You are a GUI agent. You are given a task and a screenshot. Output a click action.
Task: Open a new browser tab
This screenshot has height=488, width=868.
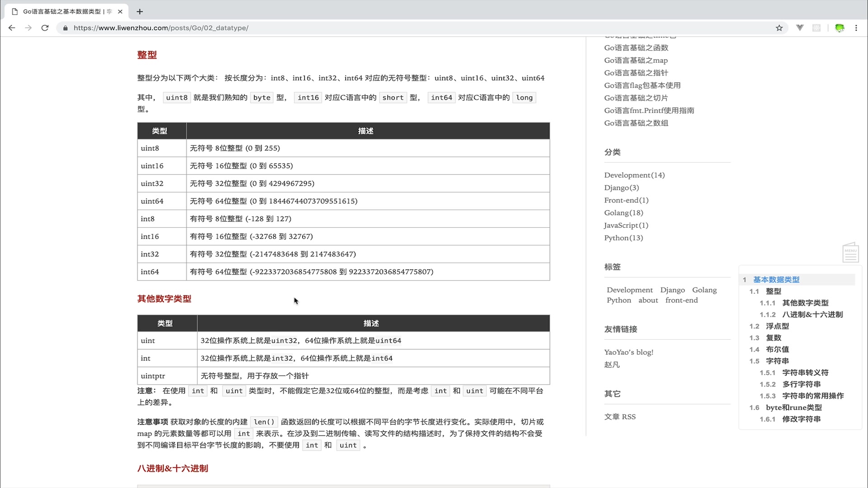click(x=139, y=12)
